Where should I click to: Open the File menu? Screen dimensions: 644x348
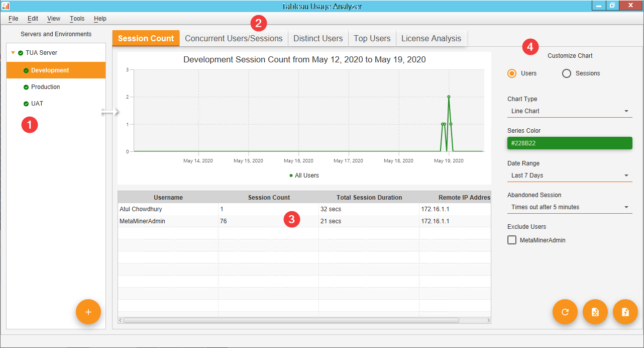pyautogui.click(x=14, y=19)
